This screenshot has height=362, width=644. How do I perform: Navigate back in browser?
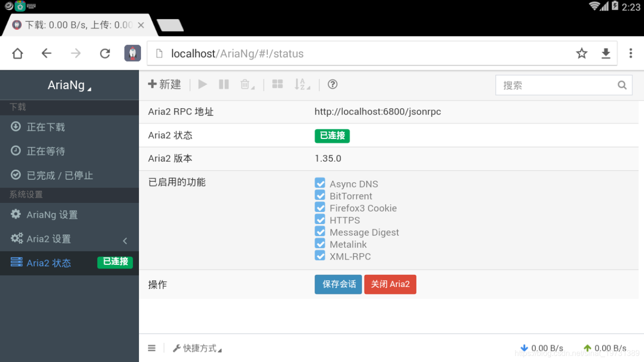47,53
